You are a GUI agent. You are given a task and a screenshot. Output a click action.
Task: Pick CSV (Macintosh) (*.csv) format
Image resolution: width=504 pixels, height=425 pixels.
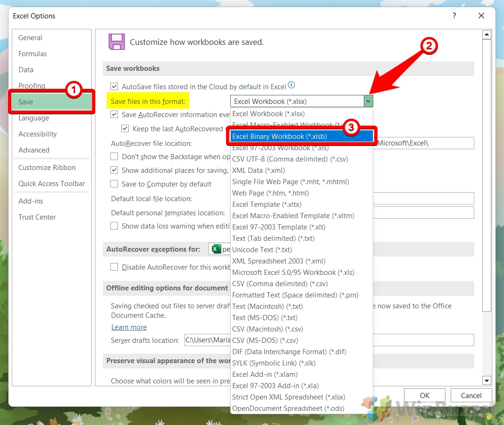(x=302, y=329)
